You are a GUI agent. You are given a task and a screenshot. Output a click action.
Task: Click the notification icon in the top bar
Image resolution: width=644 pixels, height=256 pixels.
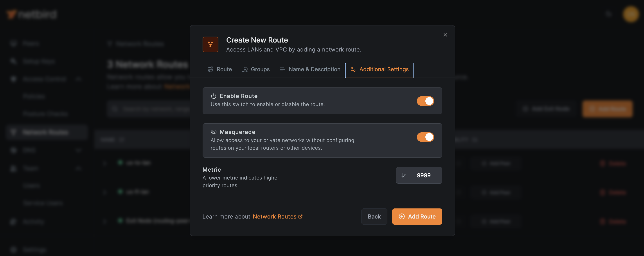608,14
